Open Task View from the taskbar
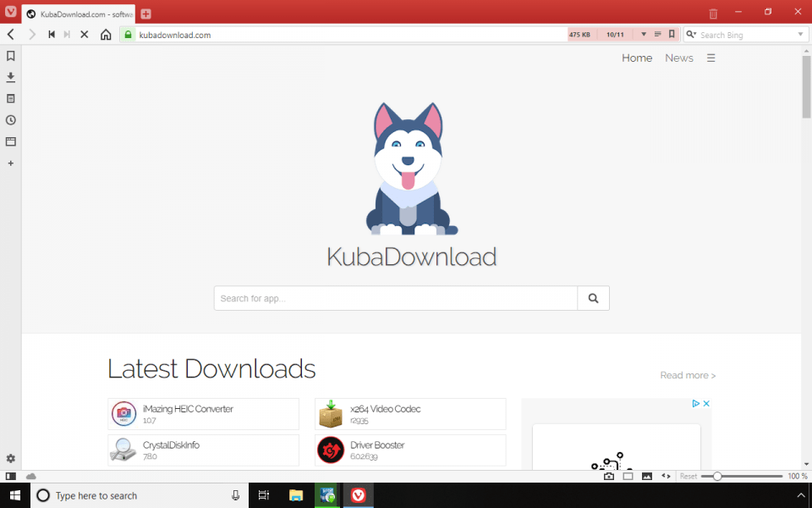 click(264, 495)
